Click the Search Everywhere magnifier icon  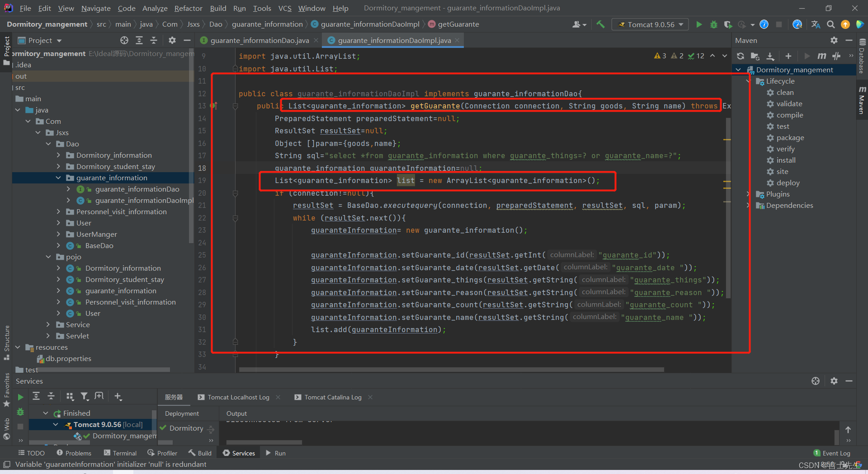(x=830, y=24)
